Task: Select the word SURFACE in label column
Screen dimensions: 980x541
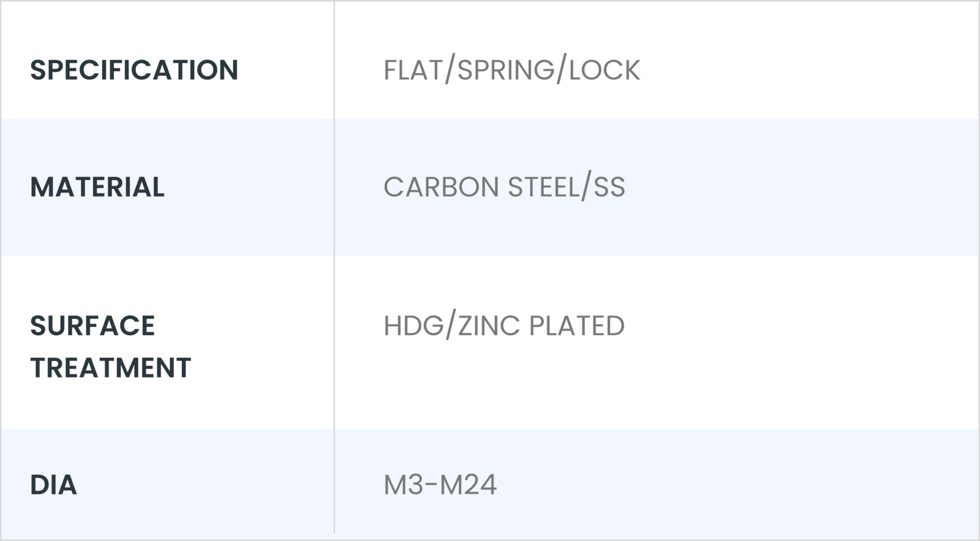Action: coord(92,325)
